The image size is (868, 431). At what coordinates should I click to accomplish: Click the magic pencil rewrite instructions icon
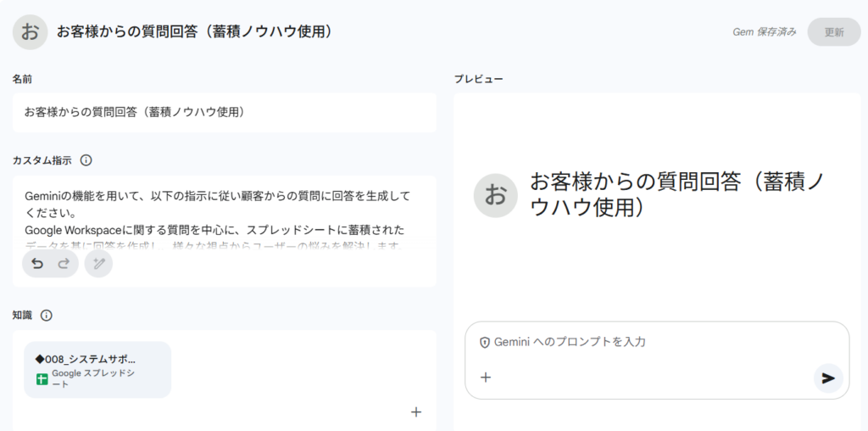pos(98,264)
